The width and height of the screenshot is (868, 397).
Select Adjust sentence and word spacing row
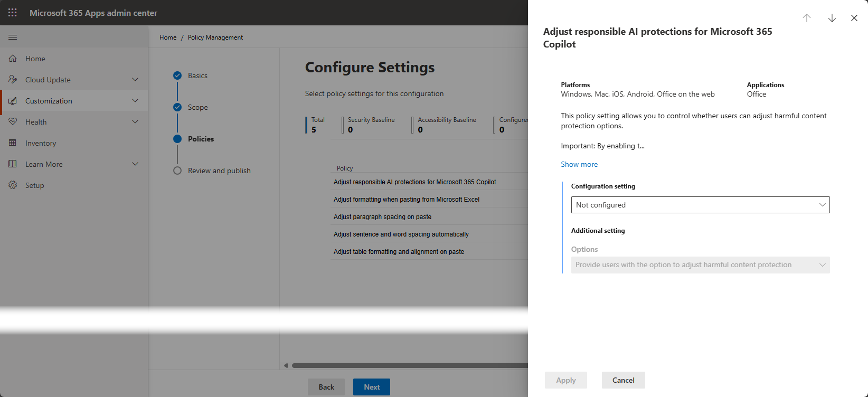[x=429, y=234]
